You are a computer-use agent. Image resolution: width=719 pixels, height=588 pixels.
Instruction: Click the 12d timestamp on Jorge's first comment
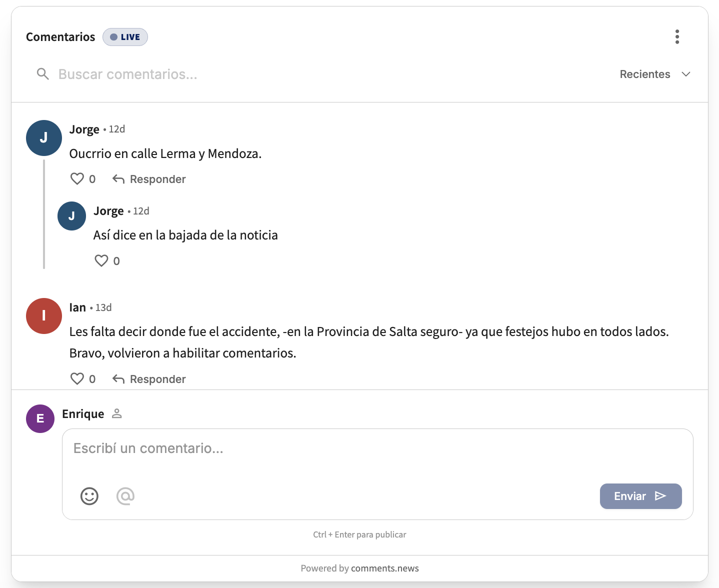point(117,129)
